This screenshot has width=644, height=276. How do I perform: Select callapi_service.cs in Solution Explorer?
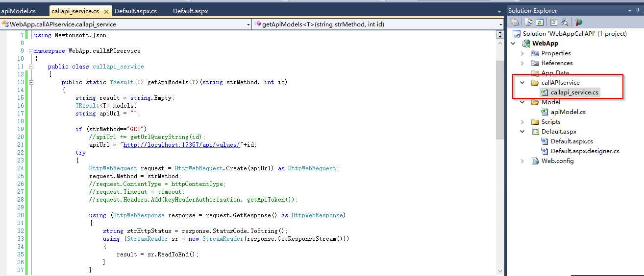[x=574, y=92]
